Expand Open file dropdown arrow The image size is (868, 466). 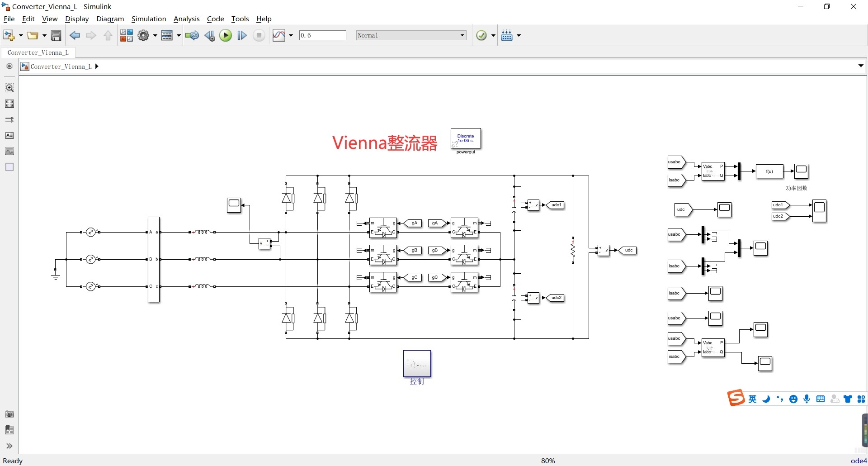coord(44,35)
